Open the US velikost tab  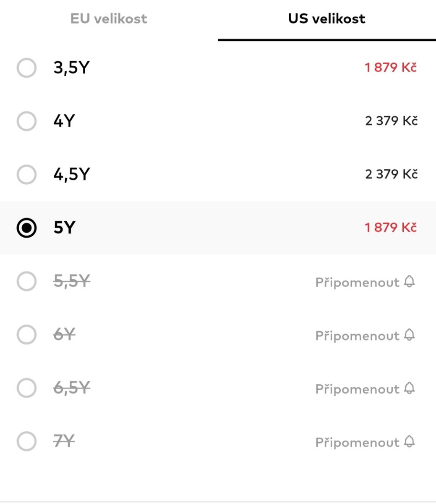pyautogui.click(x=326, y=19)
